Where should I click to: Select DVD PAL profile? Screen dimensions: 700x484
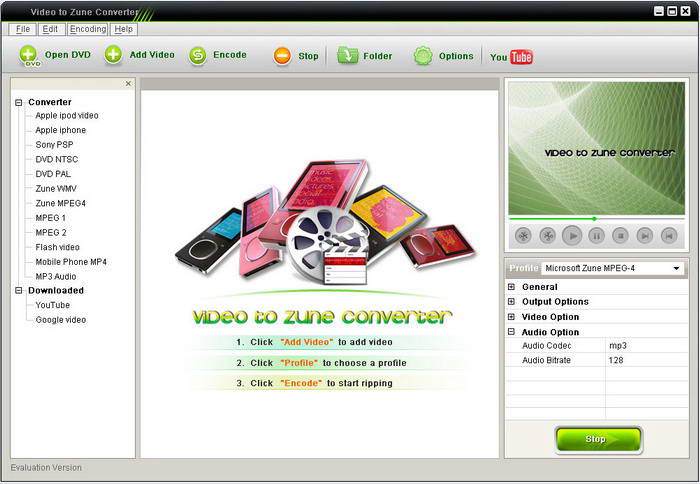pos(53,174)
